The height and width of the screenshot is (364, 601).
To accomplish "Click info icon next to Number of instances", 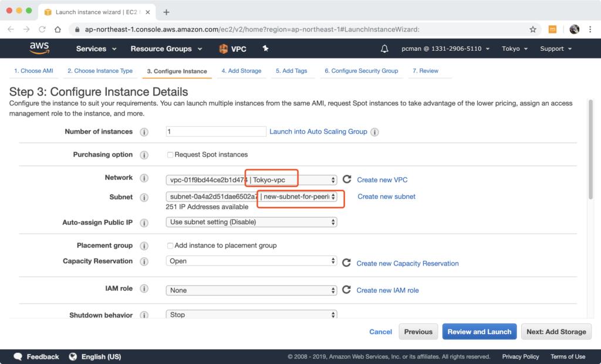I will (x=144, y=132).
